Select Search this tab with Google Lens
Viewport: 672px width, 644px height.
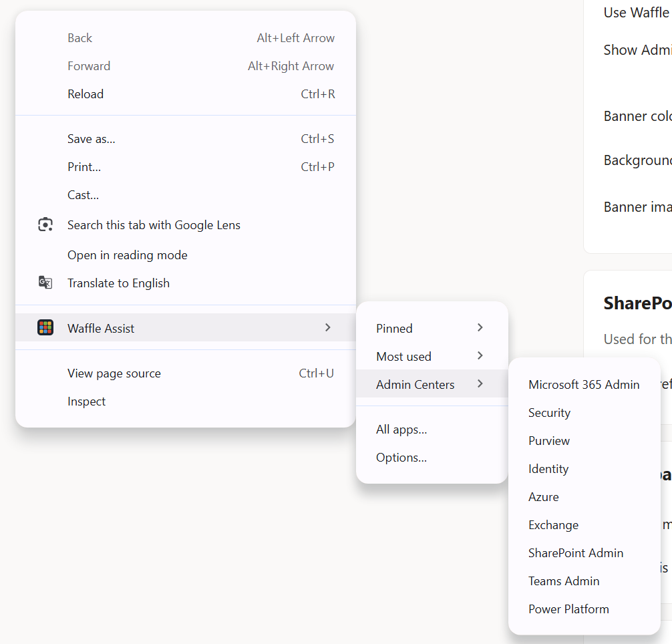(186, 225)
